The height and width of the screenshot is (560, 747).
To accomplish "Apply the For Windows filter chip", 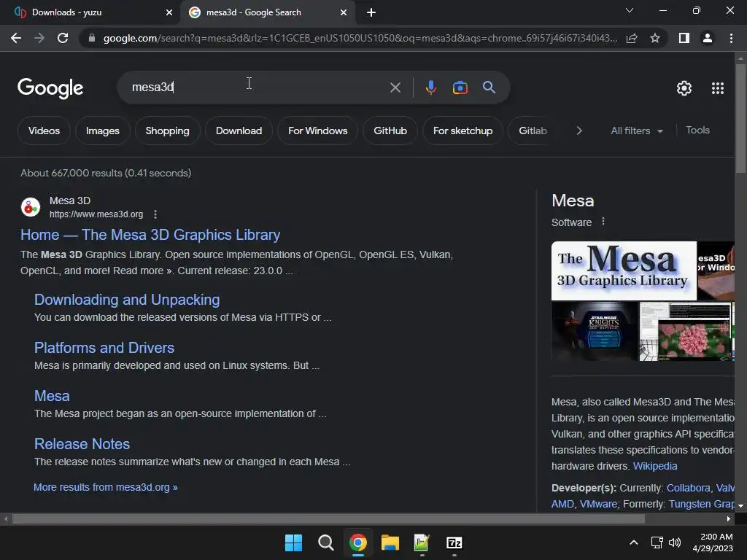I will point(318,131).
